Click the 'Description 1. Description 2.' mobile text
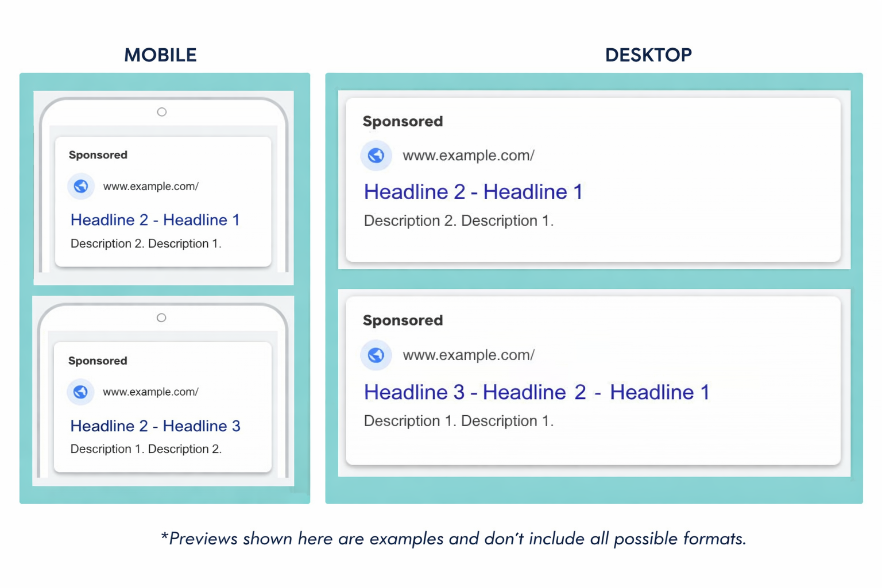This screenshot has height=588, width=882. click(146, 449)
